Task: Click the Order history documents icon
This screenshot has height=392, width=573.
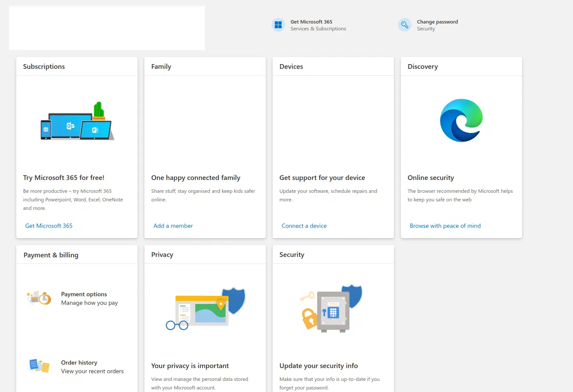Action: (38, 366)
